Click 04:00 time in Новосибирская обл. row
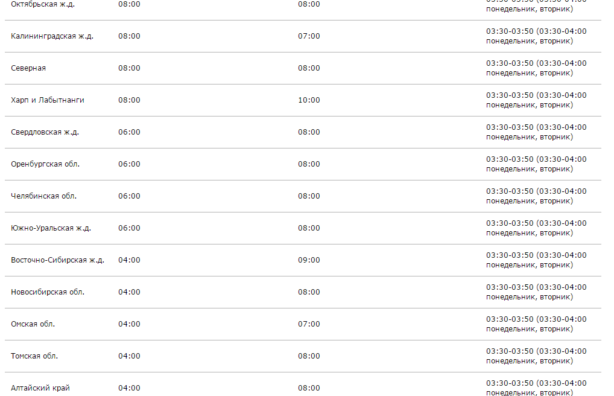Viewport: 614px width, 396px height. pyautogui.click(x=129, y=292)
